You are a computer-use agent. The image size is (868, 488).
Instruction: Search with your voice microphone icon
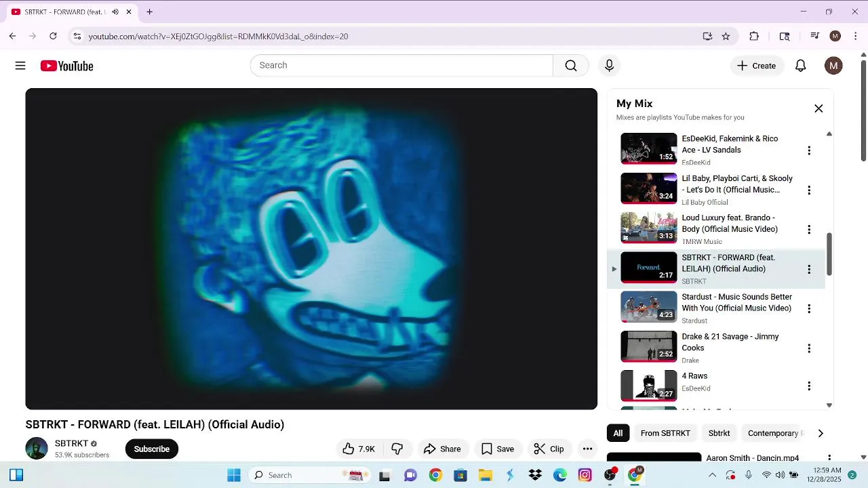tap(609, 66)
